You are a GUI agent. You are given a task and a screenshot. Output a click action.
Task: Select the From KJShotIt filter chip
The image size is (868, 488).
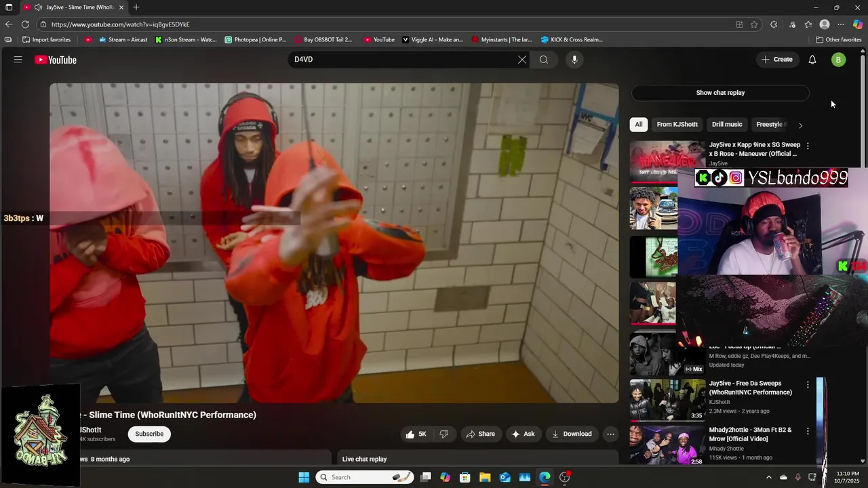[677, 125]
